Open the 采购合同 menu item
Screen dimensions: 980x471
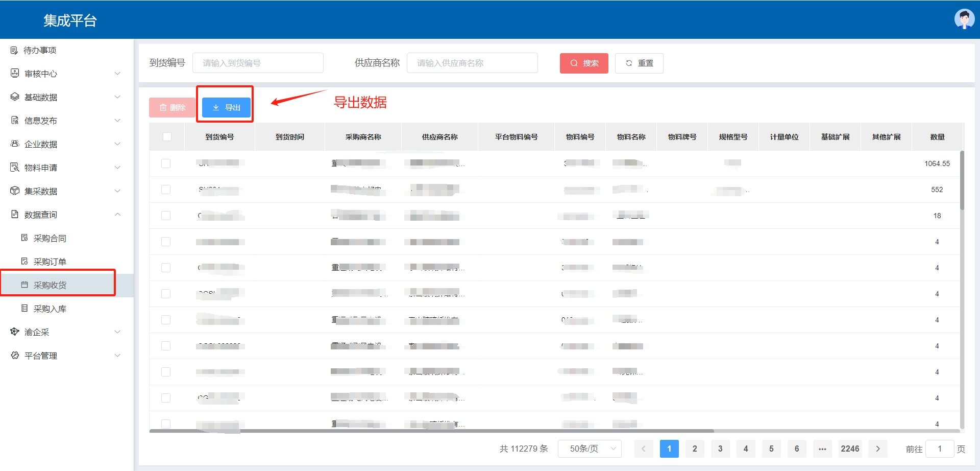point(50,238)
